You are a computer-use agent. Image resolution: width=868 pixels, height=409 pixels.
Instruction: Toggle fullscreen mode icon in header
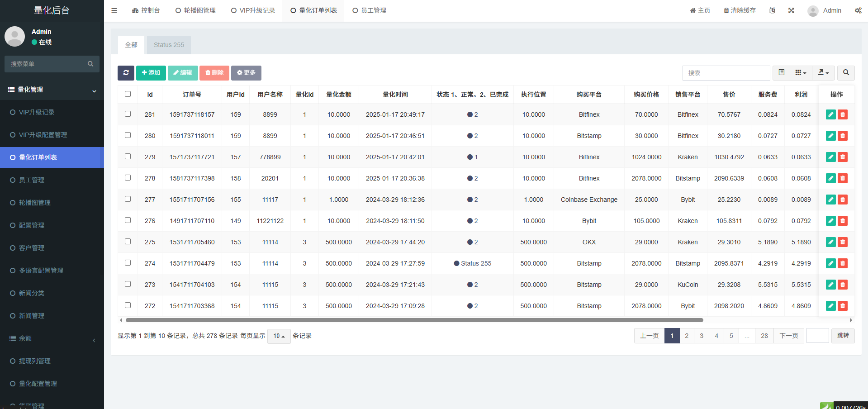pos(791,10)
